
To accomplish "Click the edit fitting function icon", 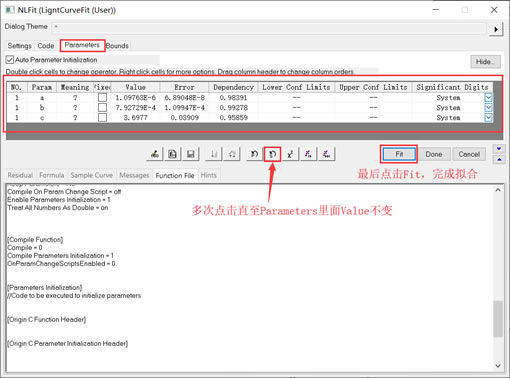I will (x=155, y=154).
